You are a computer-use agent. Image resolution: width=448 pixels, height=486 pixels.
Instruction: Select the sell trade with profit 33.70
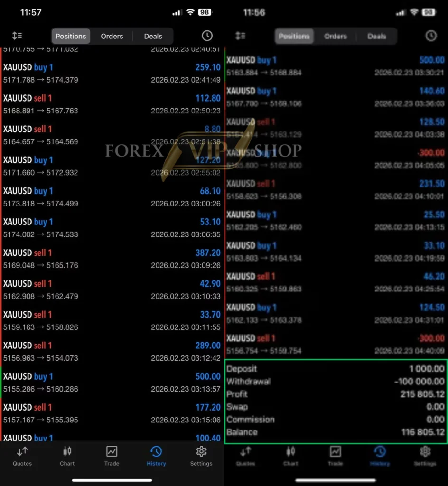(x=112, y=321)
